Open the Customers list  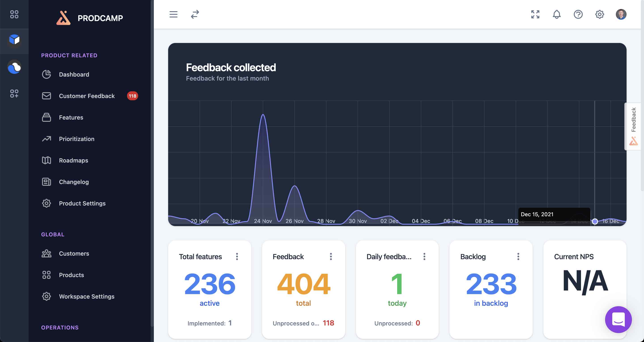tap(74, 253)
